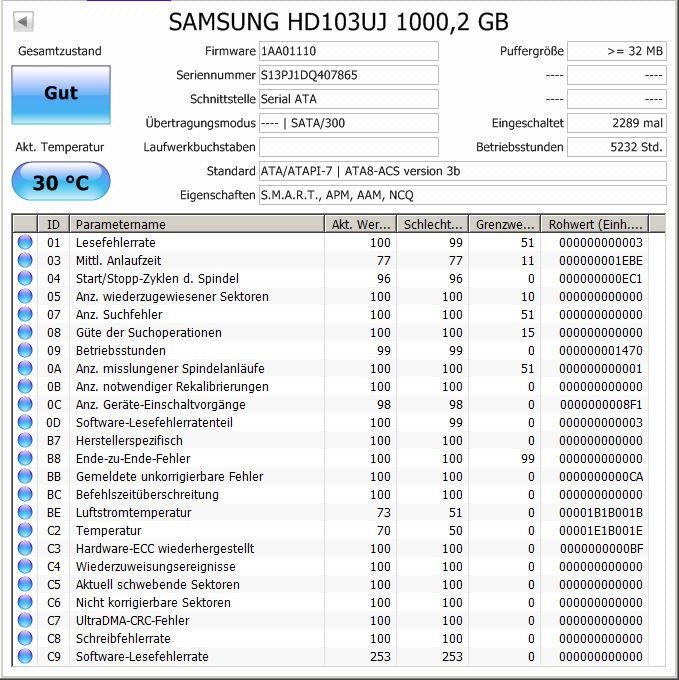Click raw value 0000000000BF

[x=601, y=549]
